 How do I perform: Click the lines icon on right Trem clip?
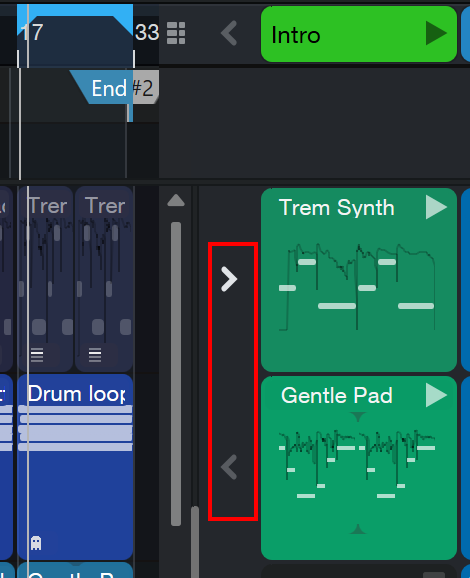pos(95,355)
